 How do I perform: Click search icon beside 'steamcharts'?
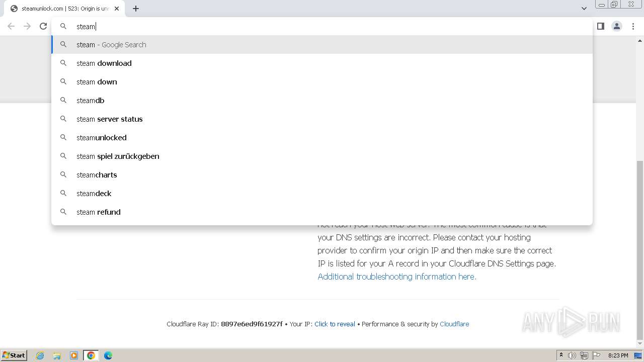63,174
